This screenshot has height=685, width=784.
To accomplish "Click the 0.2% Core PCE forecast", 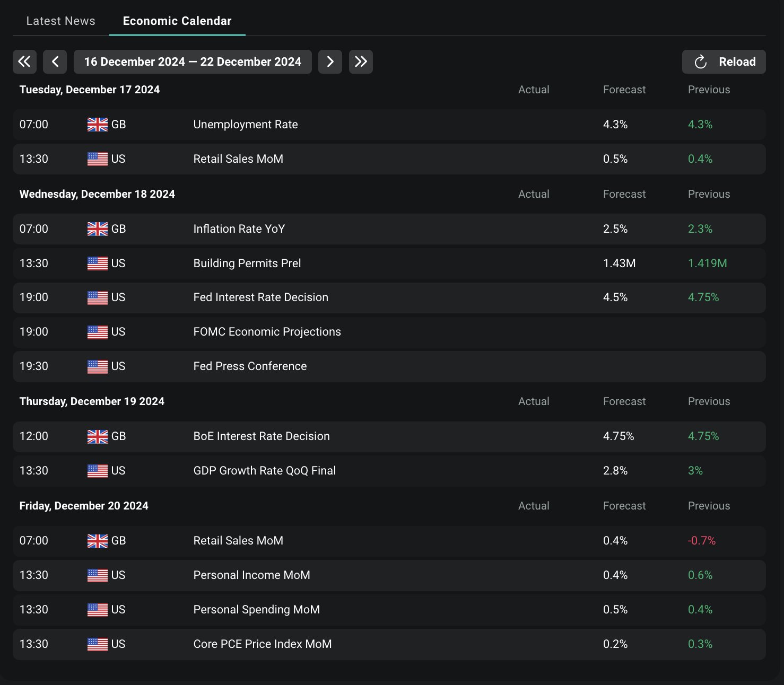I will 615,644.
